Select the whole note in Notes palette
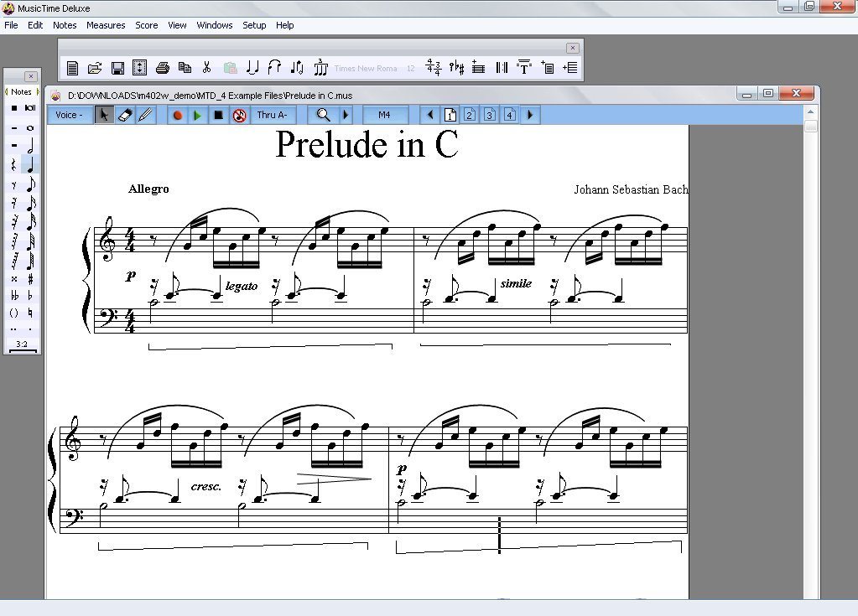The image size is (858, 616). click(30, 128)
